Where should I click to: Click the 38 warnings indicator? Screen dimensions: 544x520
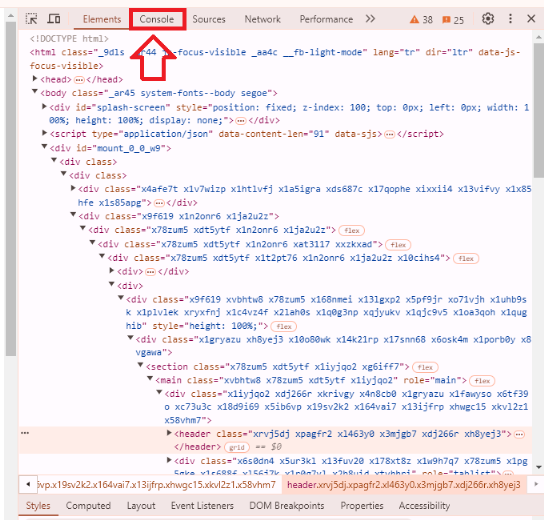pyautogui.click(x=421, y=19)
